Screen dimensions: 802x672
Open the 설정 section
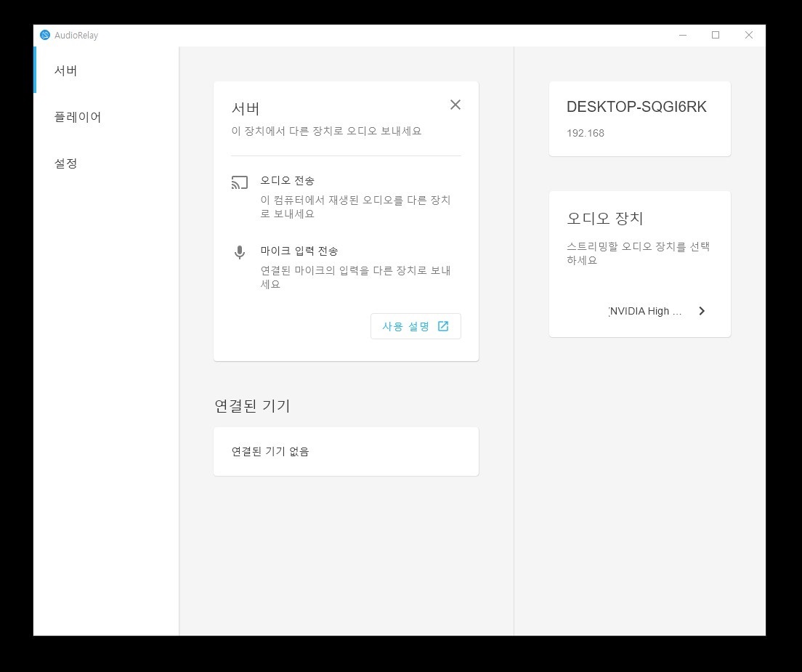66,163
